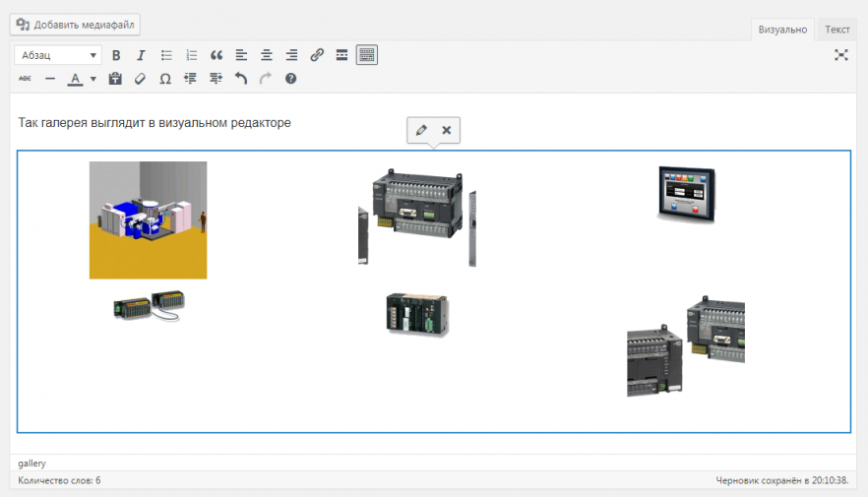Toggle bold formatting
The height and width of the screenshot is (497, 868).
click(x=116, y=55)
